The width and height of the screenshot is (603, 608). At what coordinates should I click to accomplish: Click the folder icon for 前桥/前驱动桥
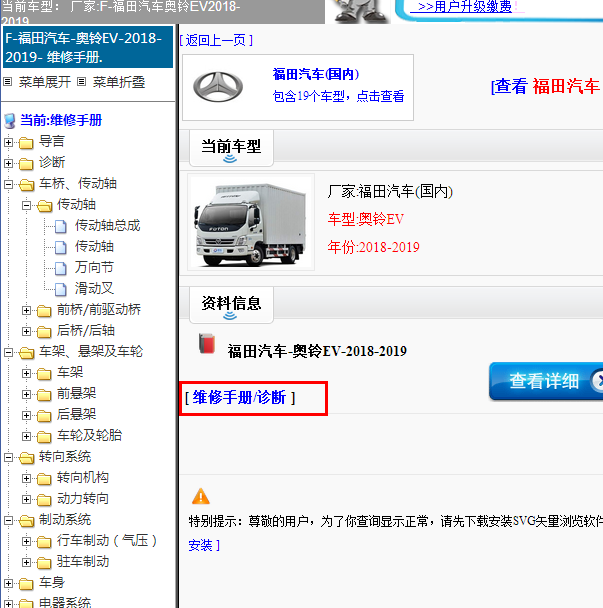tap(44, 311)
